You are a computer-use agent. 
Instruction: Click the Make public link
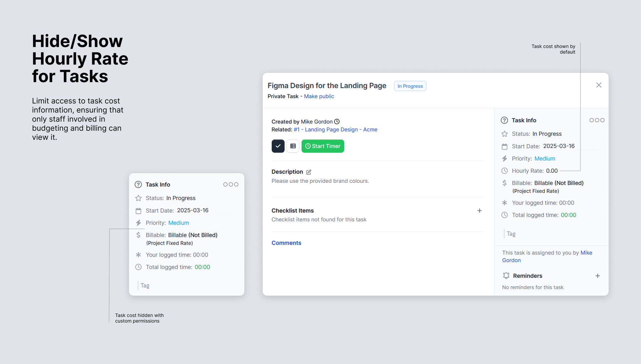(319, 96)
